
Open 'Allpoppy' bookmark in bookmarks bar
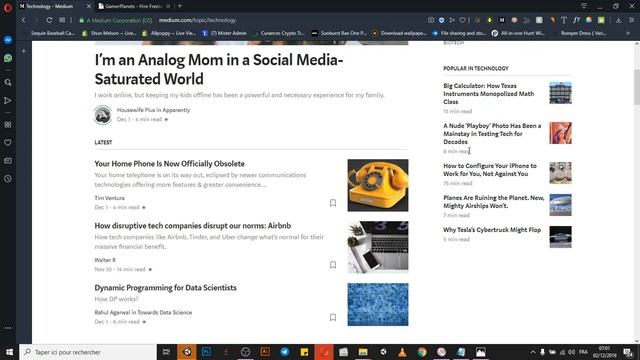pyautogui.click(x=169, y=33)
